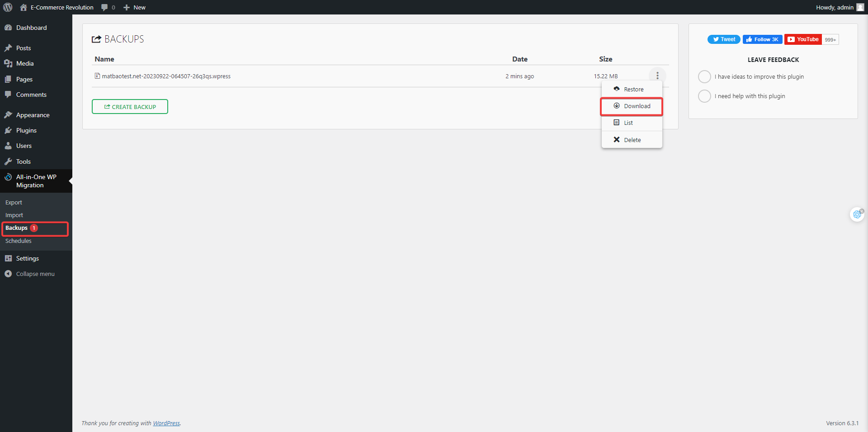Image resolution: width=868 pixels, height=432 pixels.
Task: Choose Download from the backup context menu
Action: click(632, 106)
